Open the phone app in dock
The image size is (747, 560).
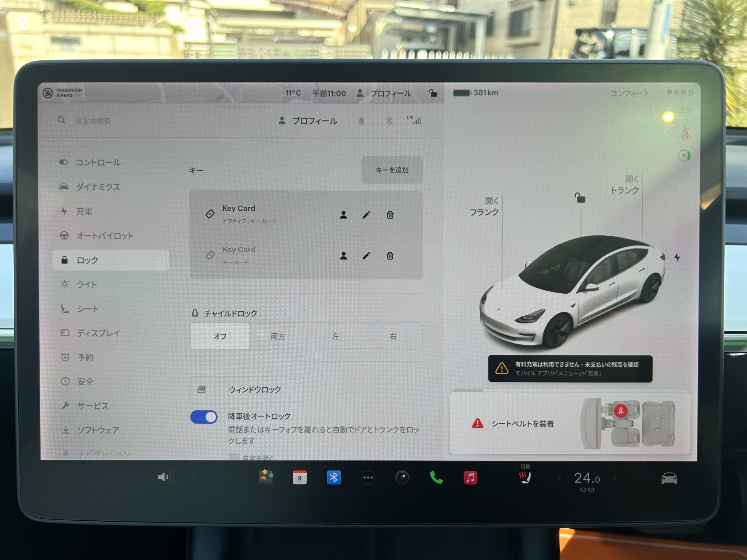[436, 478]
